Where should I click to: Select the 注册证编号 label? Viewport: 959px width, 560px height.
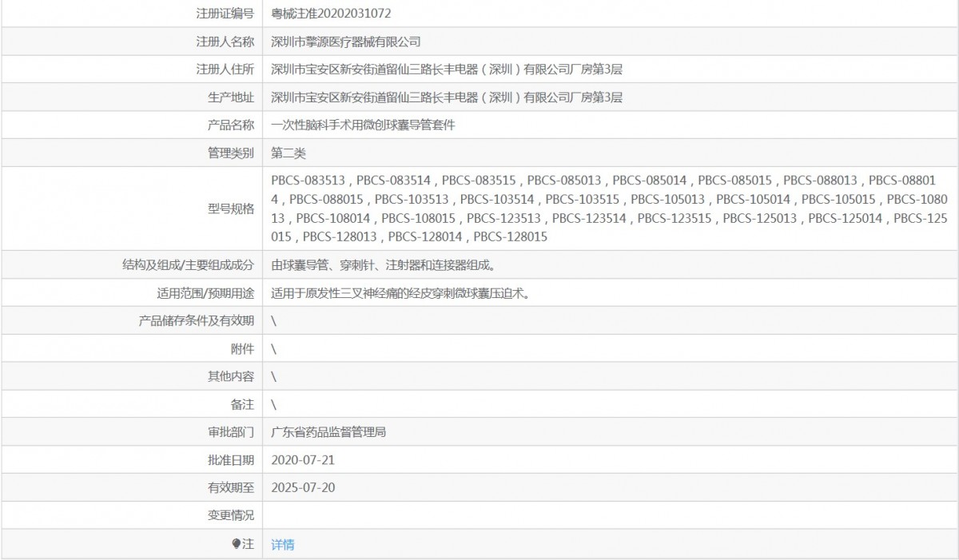tap(225, 14)
